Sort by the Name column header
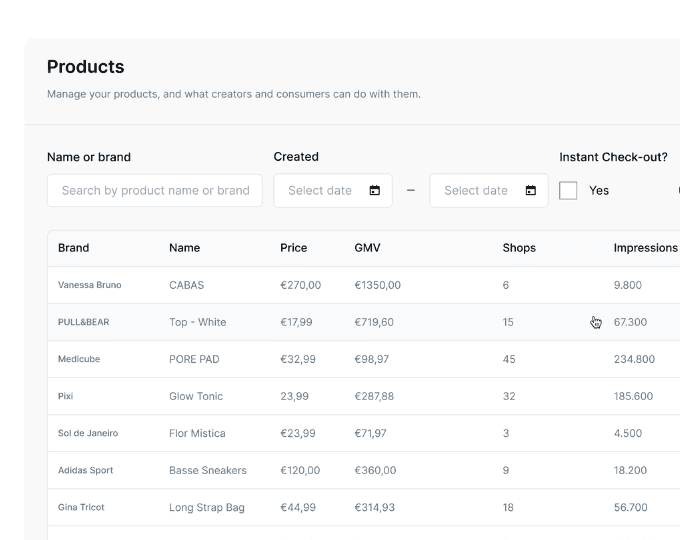 tap(184, 248)
